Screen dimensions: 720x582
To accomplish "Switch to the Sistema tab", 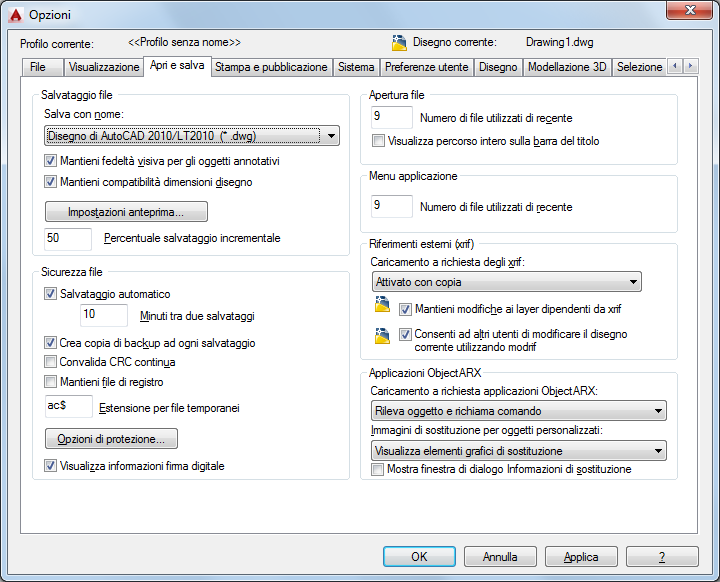I will pyautogui.click(x=356, y=67).
